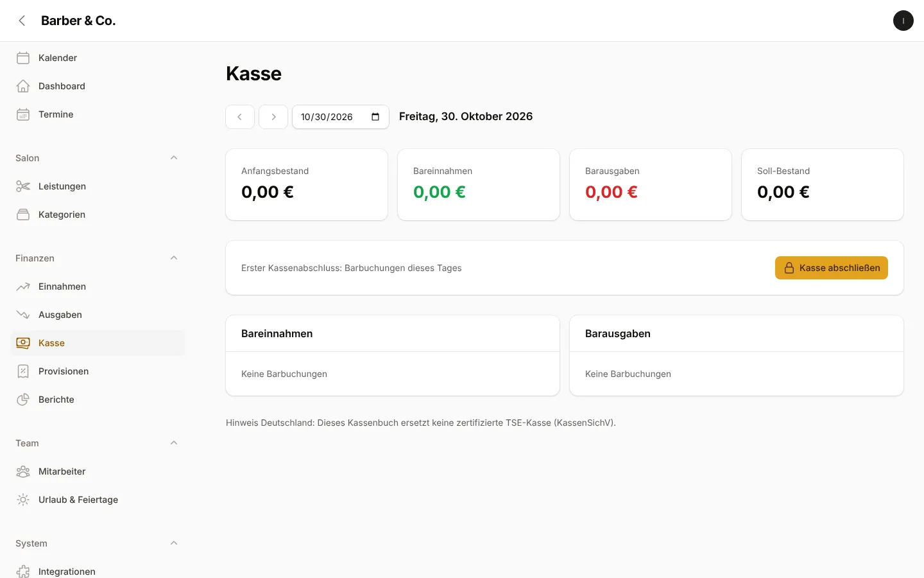The height and width of the screenshot is (578, 924).
Task: Click 'Erster Kassenabschluss: Barbuchungen dieses Tages' text
Action: tap(352, 268)
